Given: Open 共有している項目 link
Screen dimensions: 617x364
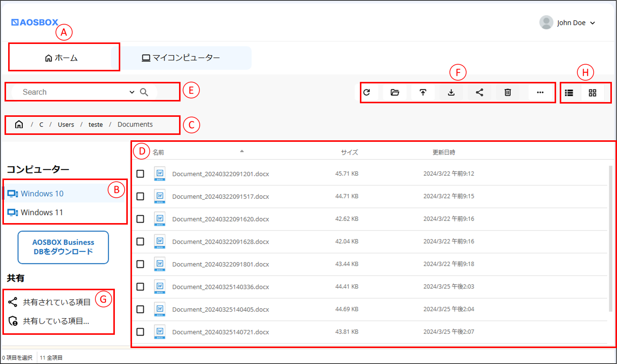Looking at the screenshot, I should point(49,321).
